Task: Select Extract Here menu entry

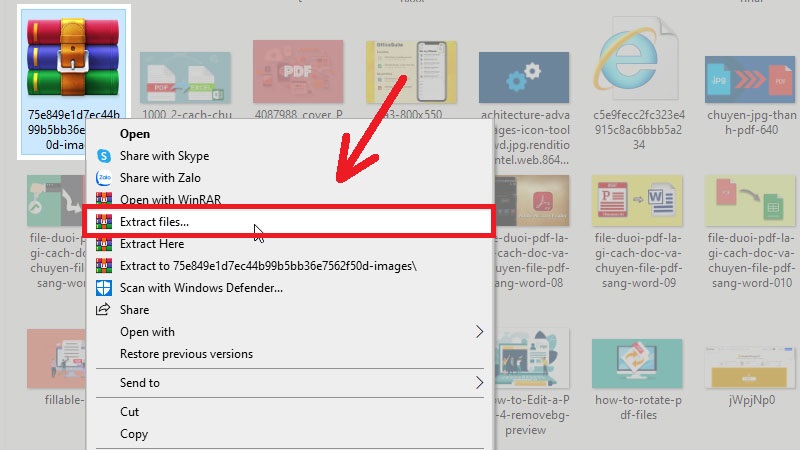Action: pyautogui.click(x=152, y=244)
